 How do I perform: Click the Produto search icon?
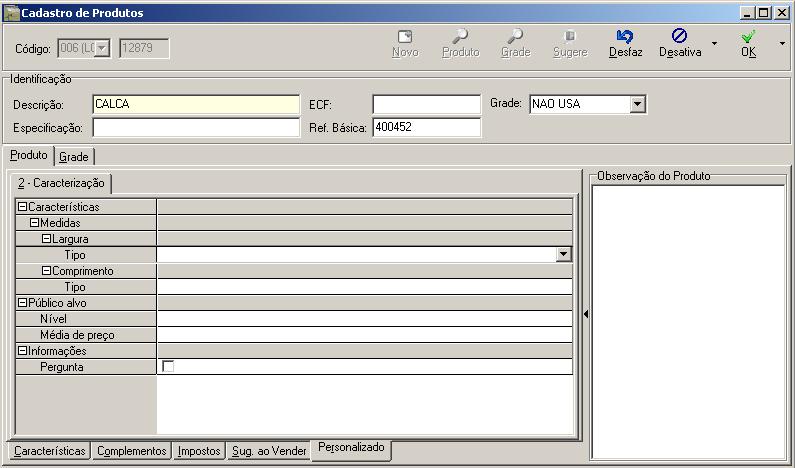coord(460,37)
